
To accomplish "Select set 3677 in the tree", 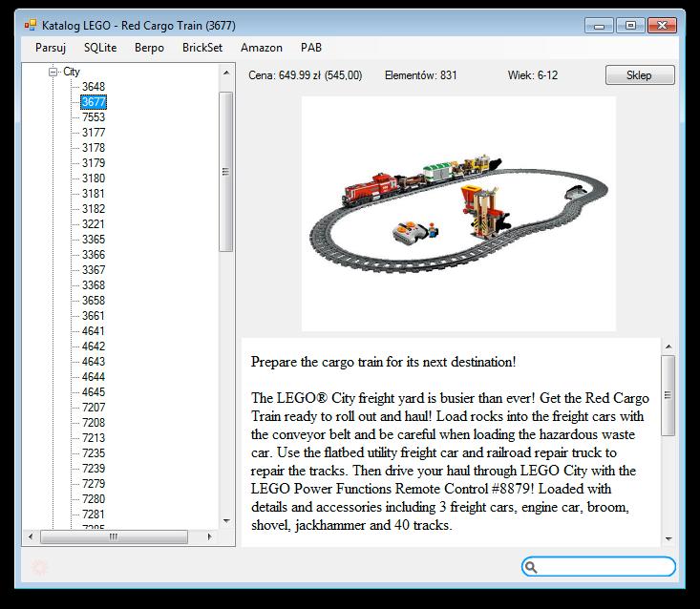I will (94, 102).
